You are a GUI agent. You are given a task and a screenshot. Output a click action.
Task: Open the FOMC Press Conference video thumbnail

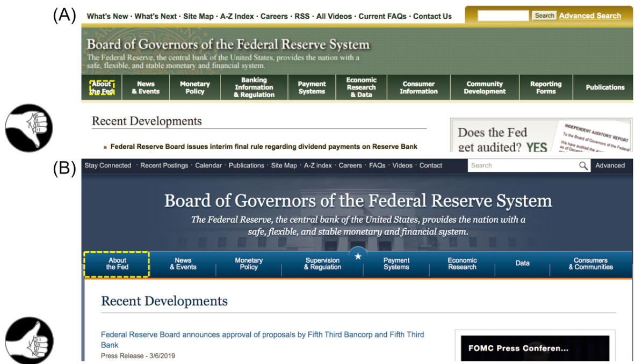click(535, 348)
